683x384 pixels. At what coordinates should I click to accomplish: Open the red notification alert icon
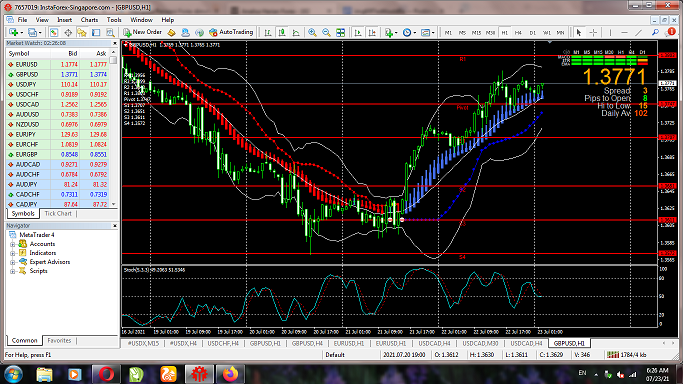671,32
